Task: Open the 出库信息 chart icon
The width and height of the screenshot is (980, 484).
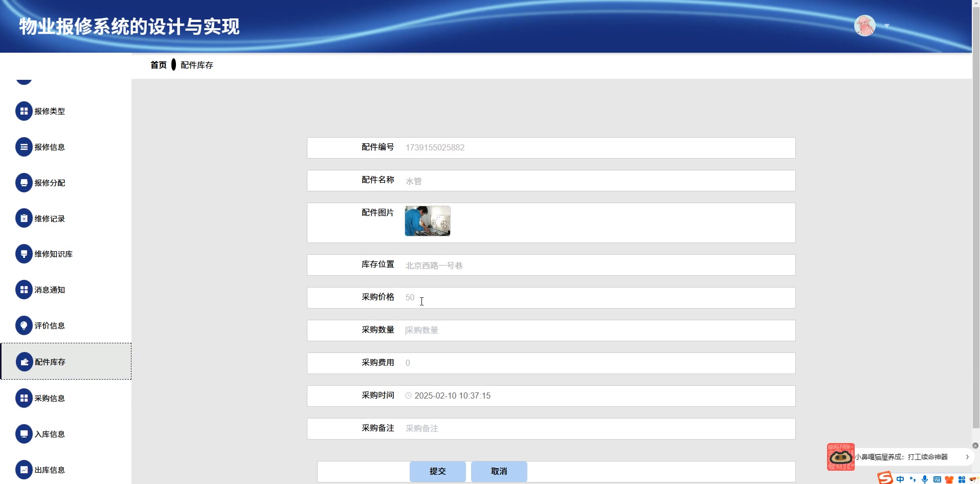Action: (24, 470)
